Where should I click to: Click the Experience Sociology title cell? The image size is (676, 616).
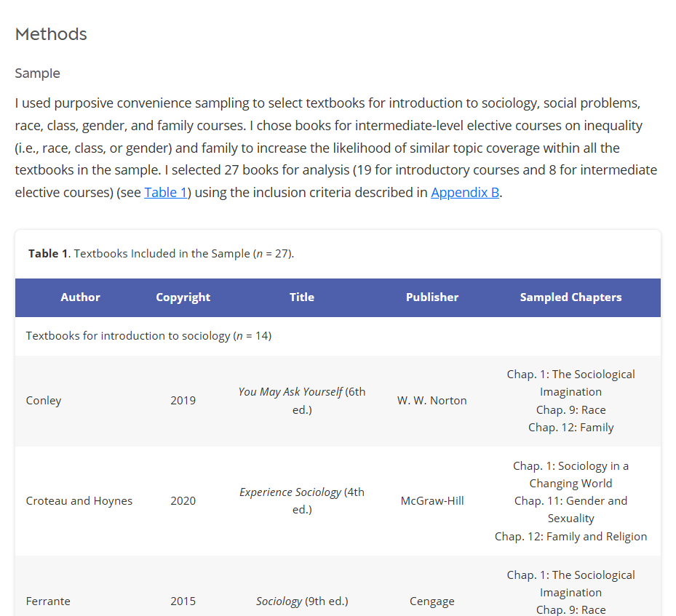click(x=302, y=501)
